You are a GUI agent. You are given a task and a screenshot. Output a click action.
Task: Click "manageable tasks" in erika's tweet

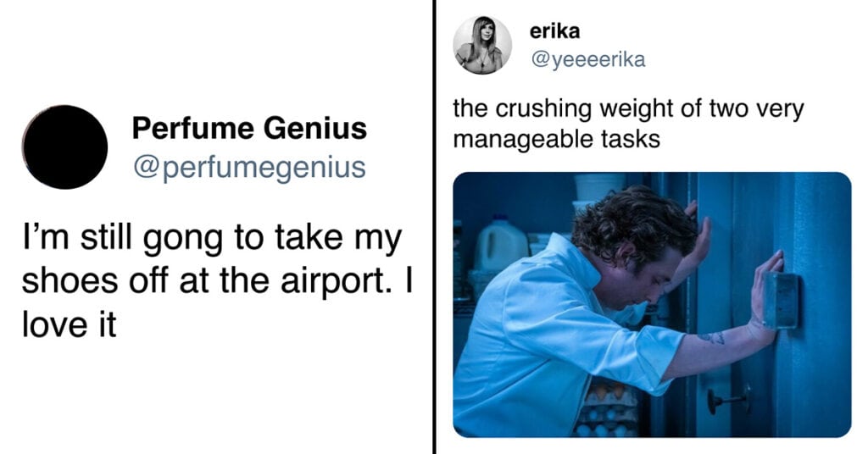click(556, 139)
